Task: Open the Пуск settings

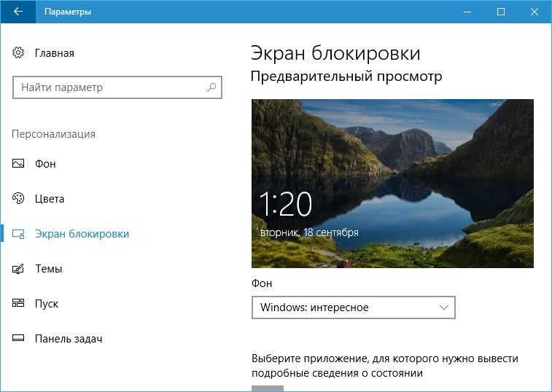Action: click(47, 304)
